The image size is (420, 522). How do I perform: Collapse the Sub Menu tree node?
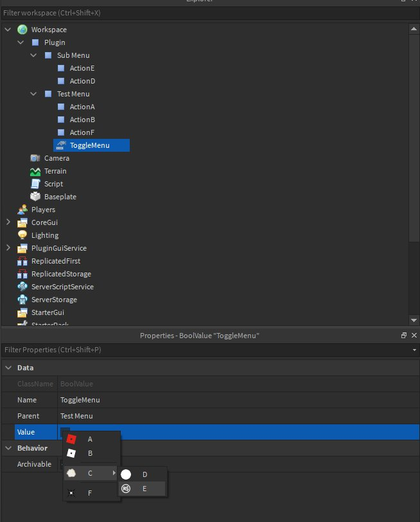pos(34,55)
